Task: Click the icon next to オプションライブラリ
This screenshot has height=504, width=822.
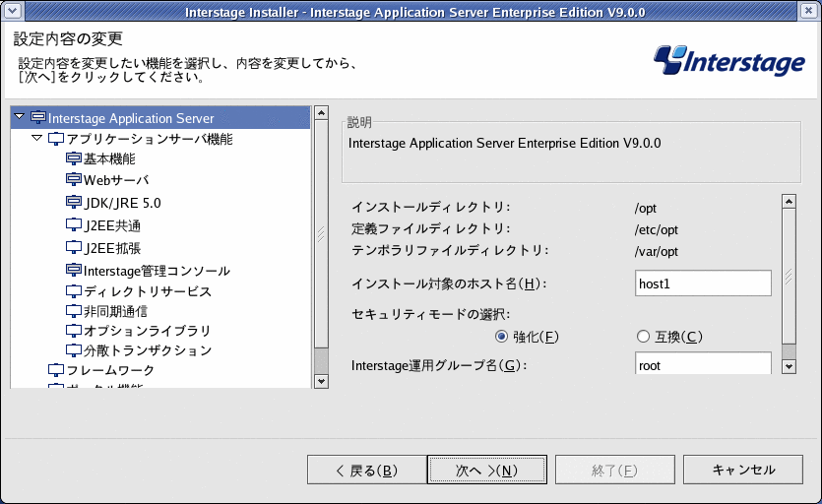Action: tap(74, 331)
